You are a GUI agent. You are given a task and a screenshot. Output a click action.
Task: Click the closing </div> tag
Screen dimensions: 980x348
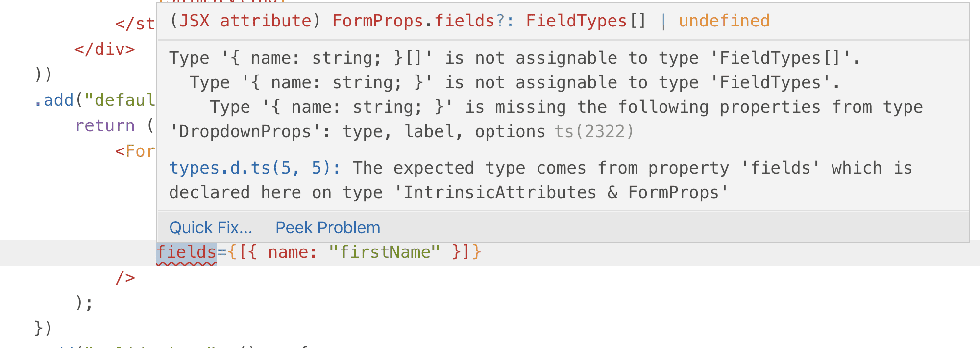click(104, 50)
